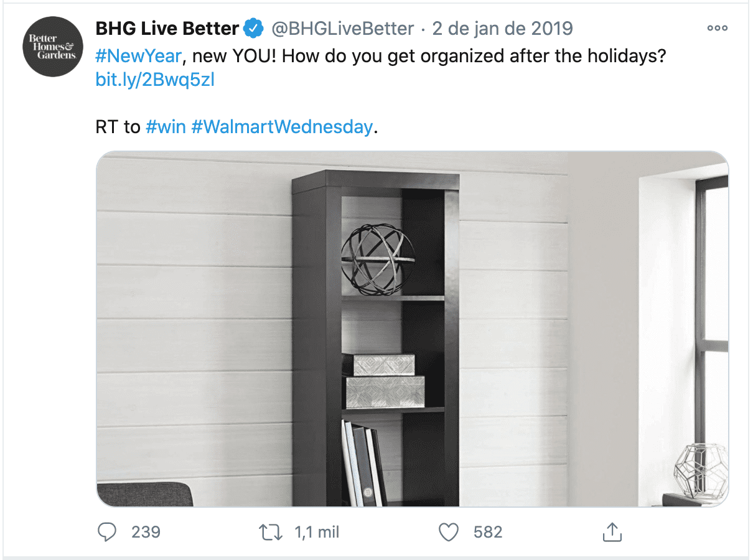Viewport: 753px width, 560px height.
Task: Follow the #NewYear hashtag
Action: point(139,56)
